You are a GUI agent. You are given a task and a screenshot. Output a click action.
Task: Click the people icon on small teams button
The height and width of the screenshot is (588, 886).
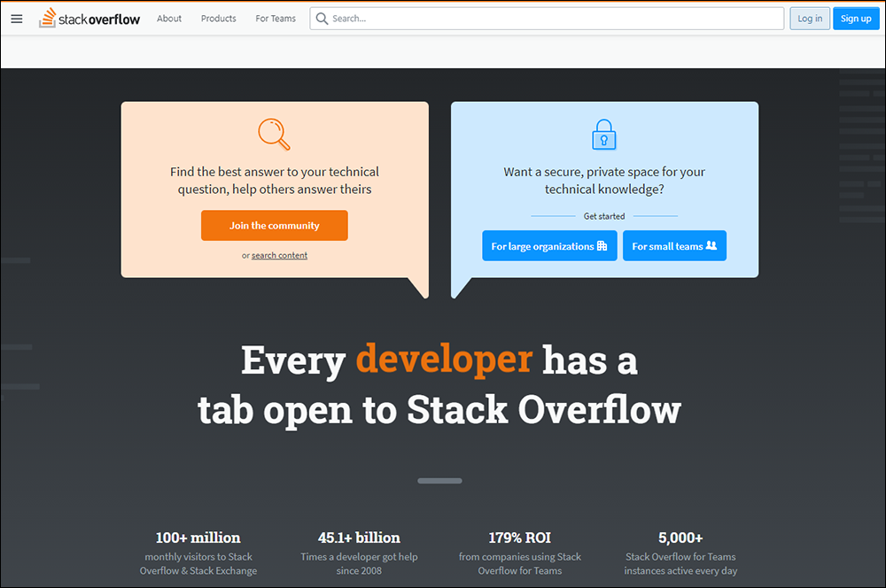(711, 245)
